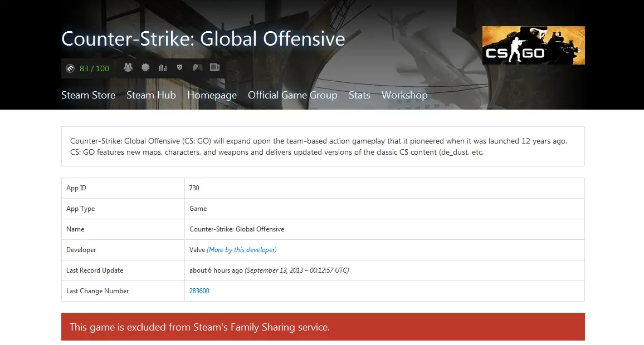
Task: Click the 'Developer' row label
Action: point(81,250)
